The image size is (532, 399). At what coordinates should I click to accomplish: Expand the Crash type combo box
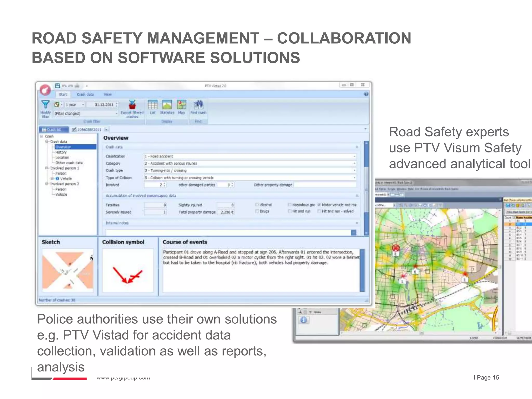pyautogui.click(x=354, y=170)
